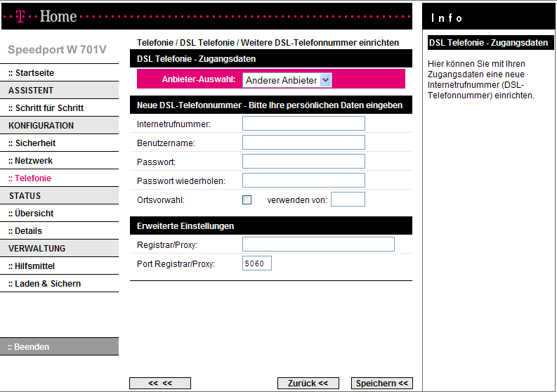Open the Anbieter-Auswahl dropdown

287,80
